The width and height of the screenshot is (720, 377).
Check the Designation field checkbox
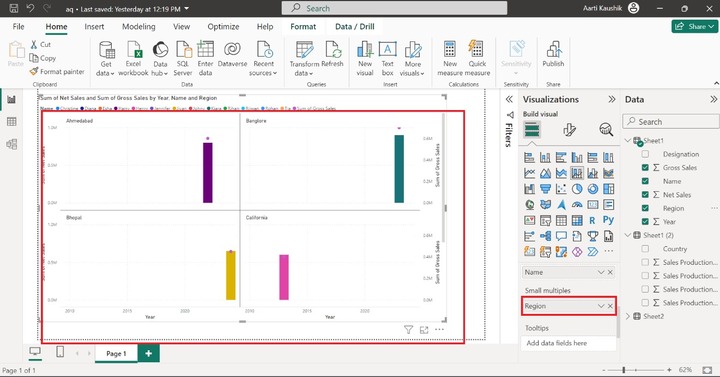pyautogui.click(x=645, y=154)
